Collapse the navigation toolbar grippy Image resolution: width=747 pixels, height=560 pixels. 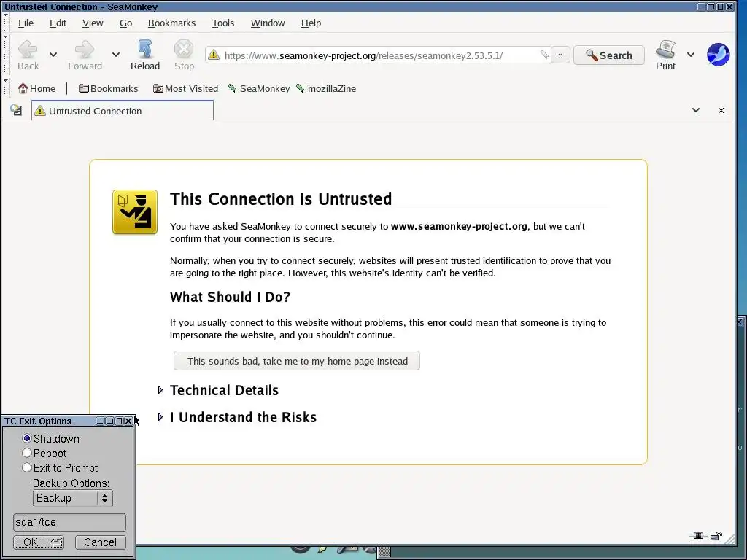6,55
